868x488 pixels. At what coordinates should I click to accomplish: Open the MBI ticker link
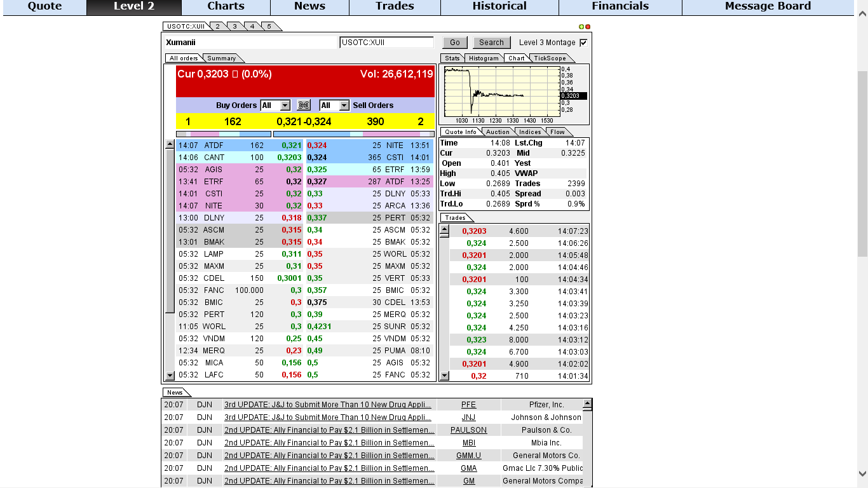469,443
